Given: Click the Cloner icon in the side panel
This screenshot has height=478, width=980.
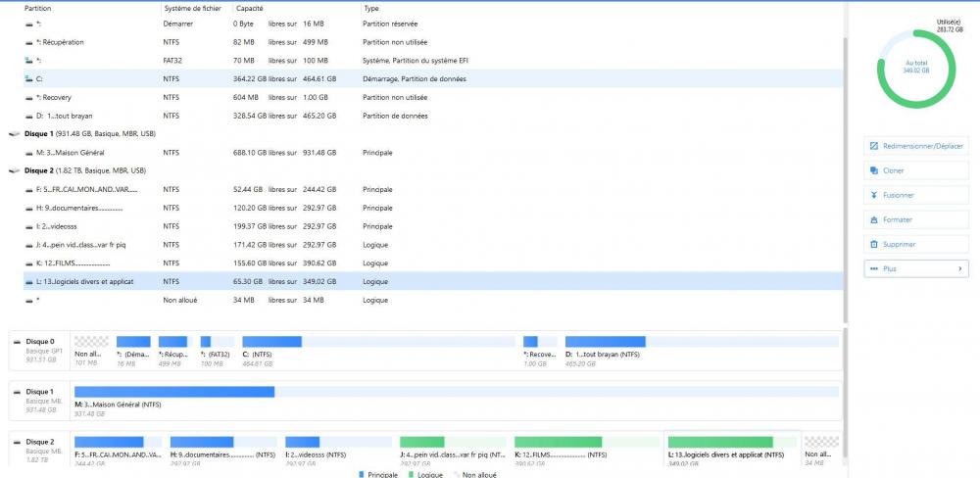Looking at the screenshot, I should click(x=873, y=170).
